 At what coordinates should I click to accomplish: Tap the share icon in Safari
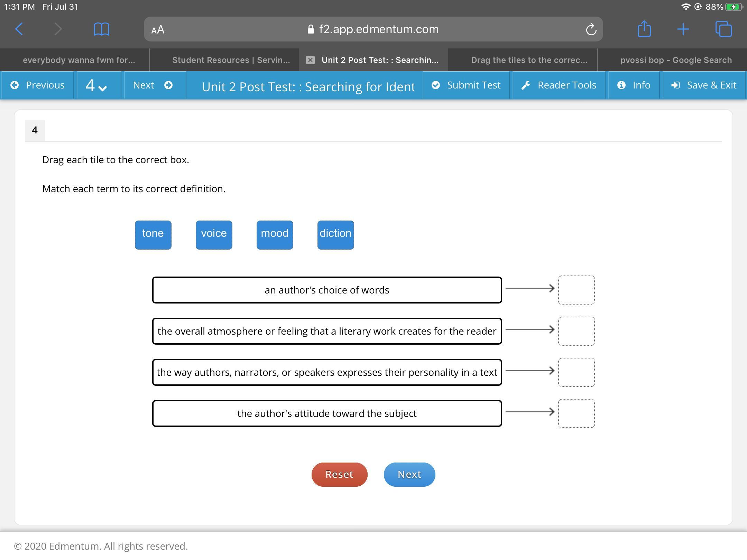[644, 29]
